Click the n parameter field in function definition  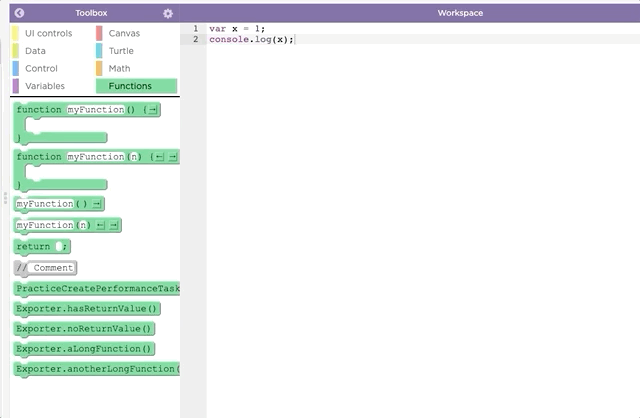[x=134, y=157]
